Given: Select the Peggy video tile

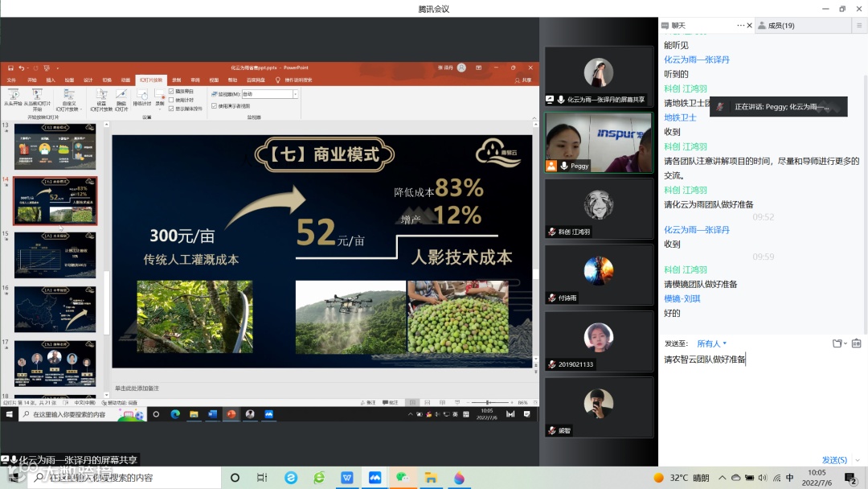Looking at the screenshot, I should pyautogui.click(x=599, y=142).
